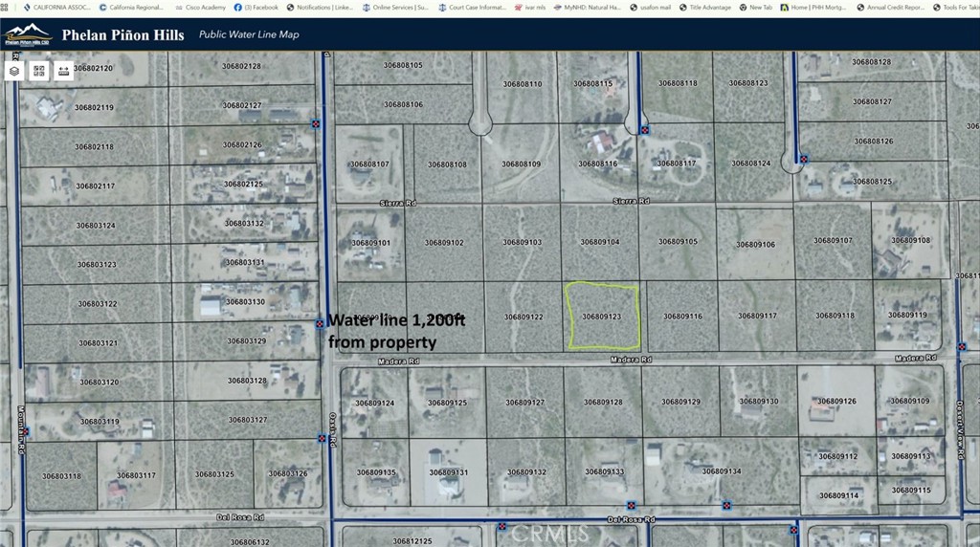The height and width of the screenshot is (547, 980).
Task: Click the Sierra Rd label above parcel 306809101
Action: click(398, 204)
